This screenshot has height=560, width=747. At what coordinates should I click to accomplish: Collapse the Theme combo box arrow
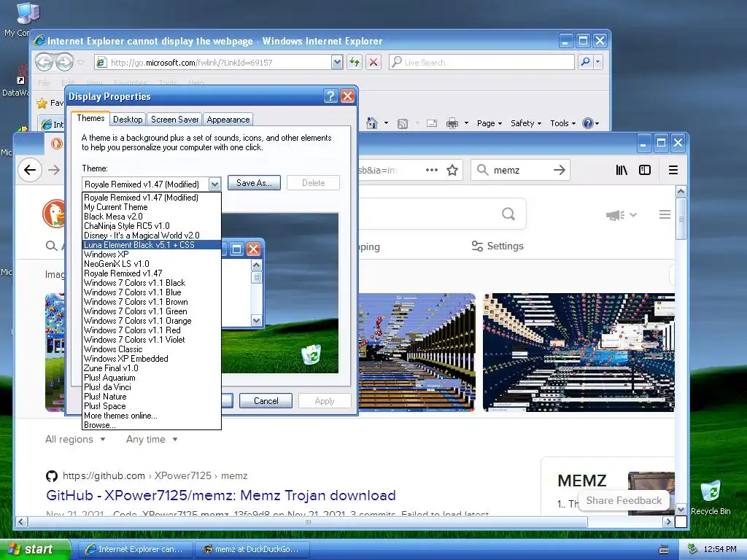(x=215, y=184)
